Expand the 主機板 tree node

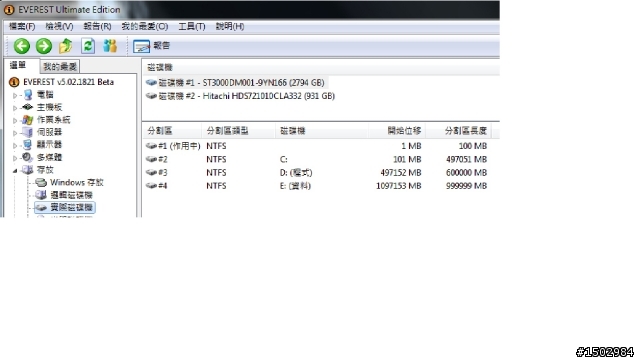click(15, 108)
